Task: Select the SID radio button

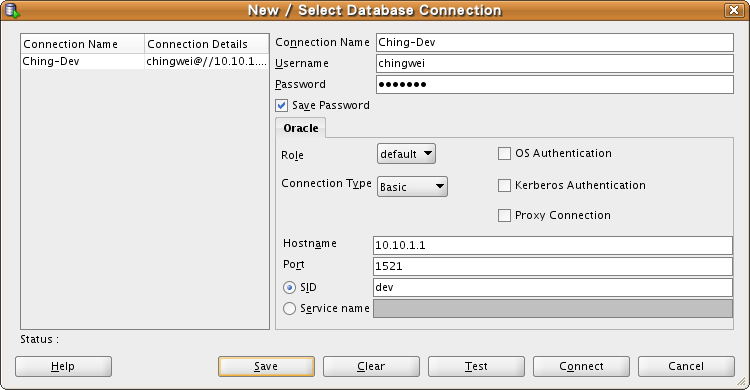Action: 289,288
